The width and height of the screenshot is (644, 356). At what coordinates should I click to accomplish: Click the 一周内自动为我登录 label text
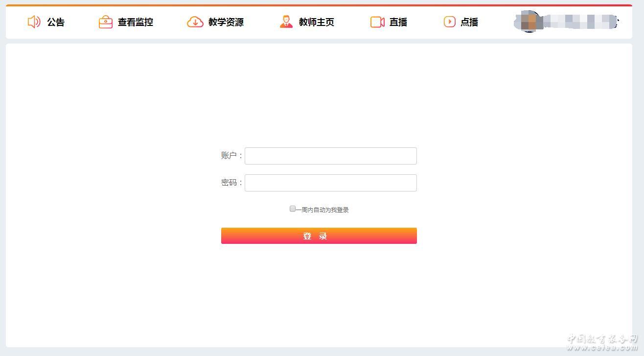click(x=322, y=210)
